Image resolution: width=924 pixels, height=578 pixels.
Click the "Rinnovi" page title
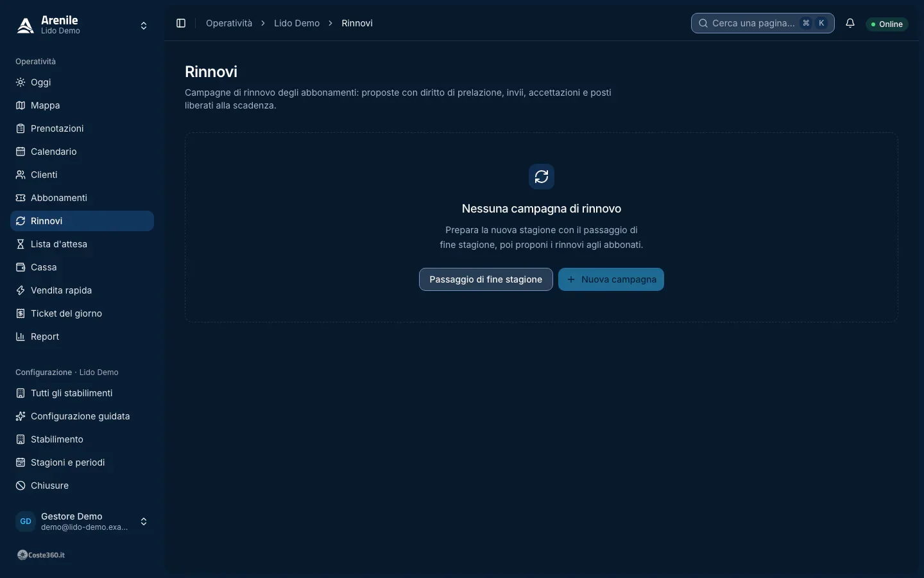(211, 71)
